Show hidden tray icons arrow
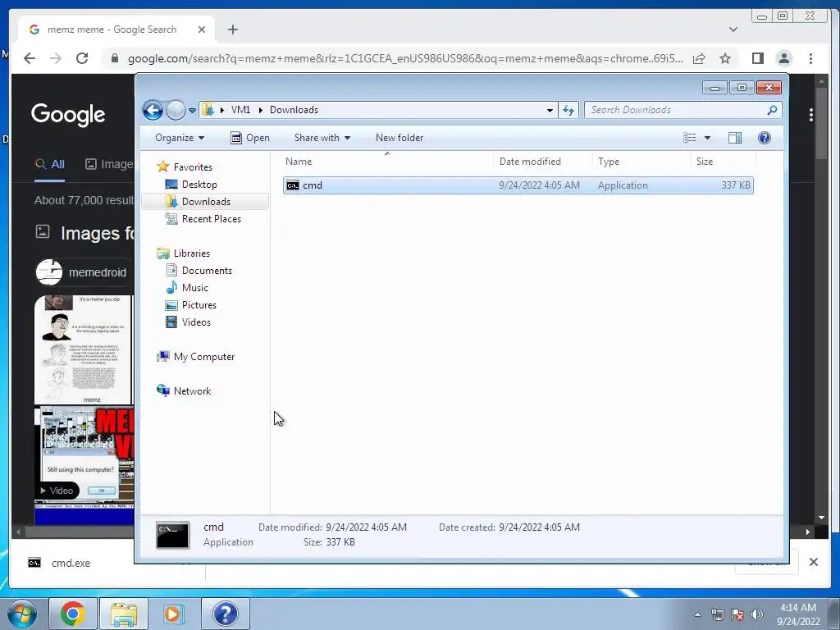840x630 pixels. click(697, 614)
